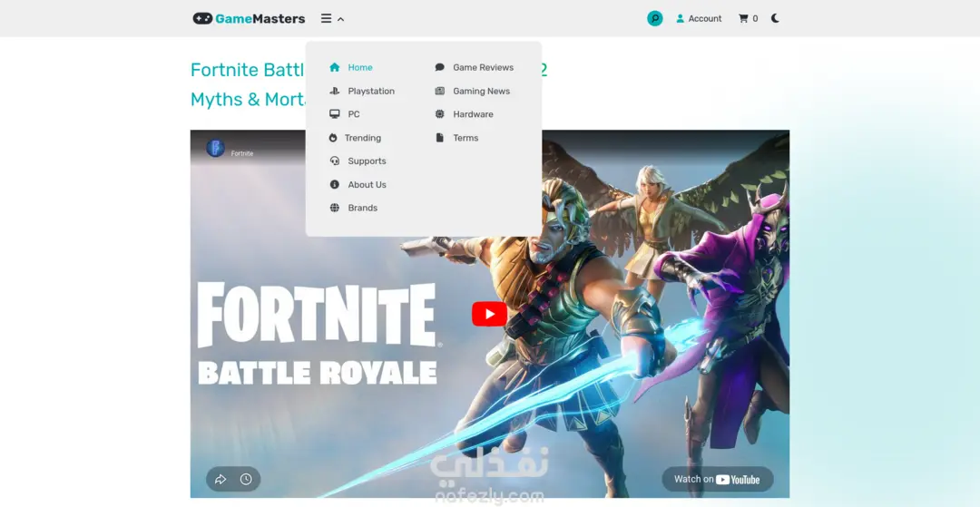
Task: Click the Gaming News newspaper icon
Action: [x=440, y=92]
